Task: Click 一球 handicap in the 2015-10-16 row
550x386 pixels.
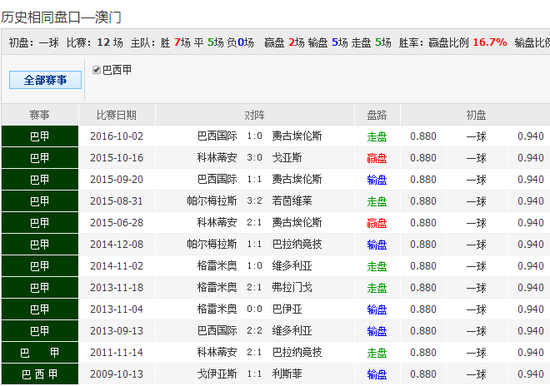Action: (476, 158)
